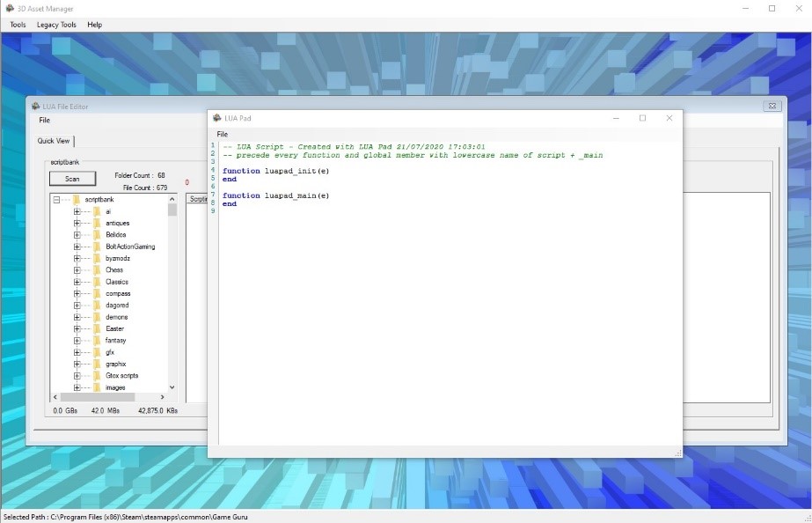The width and height of the screenshot is (812, 523).
Task: Click the LUA Pad title bar icon
Action: 216,118
